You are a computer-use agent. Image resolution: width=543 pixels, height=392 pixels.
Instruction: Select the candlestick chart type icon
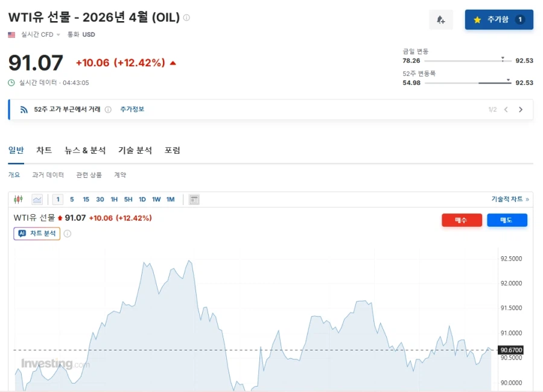18,199
